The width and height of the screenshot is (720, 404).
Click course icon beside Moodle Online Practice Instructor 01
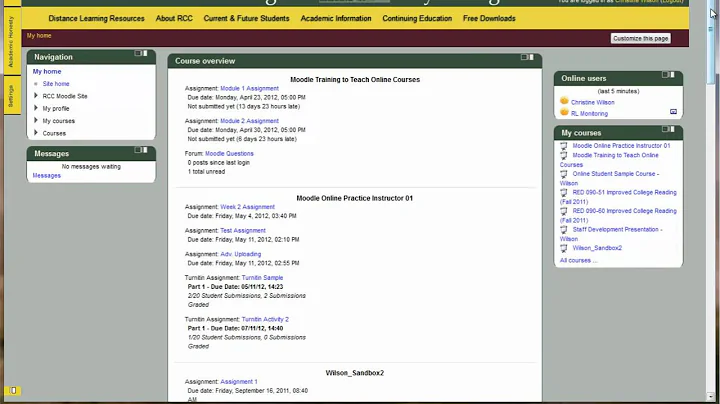point(564,146)
